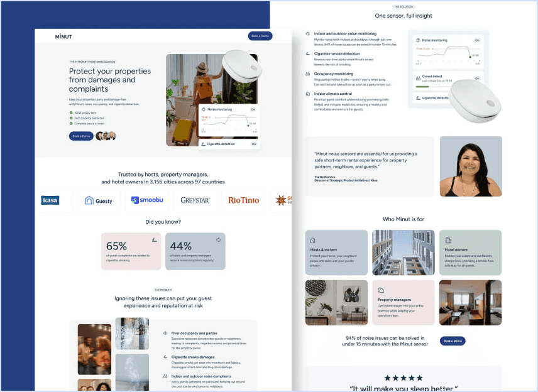538x392 pixels.
Task: Click the living room interior photo
Action: (x=336, y=303)
